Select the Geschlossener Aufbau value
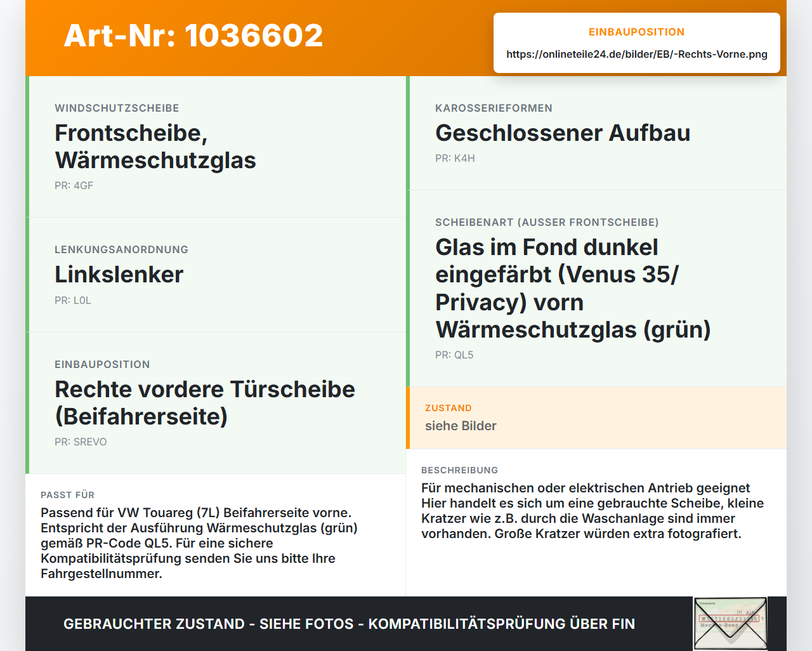Viewport: 812px width, 651px height. (x=563, y=133)
